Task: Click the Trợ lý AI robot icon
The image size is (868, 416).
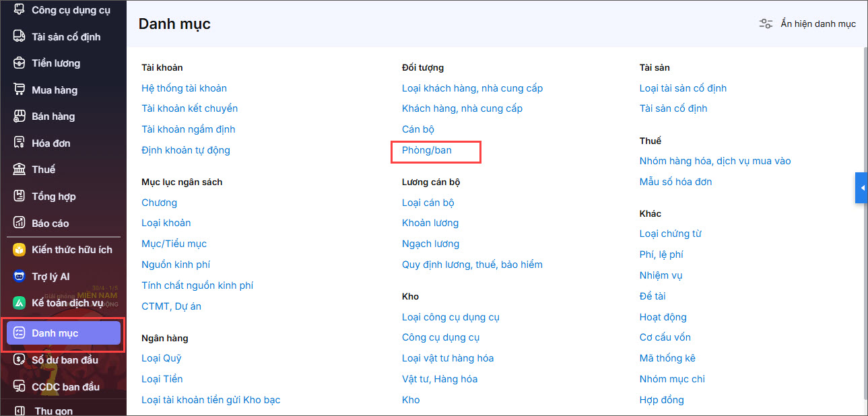Action: point(20,277)
